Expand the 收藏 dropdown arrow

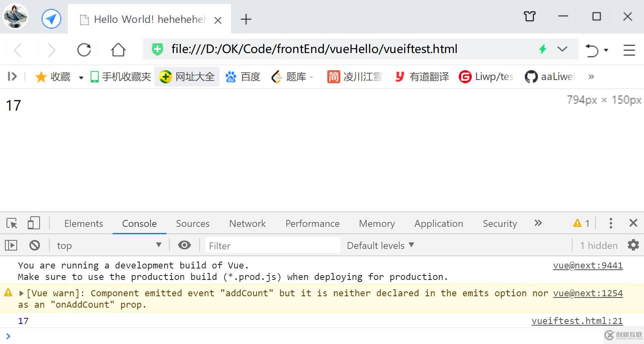(x=81, y=78)
